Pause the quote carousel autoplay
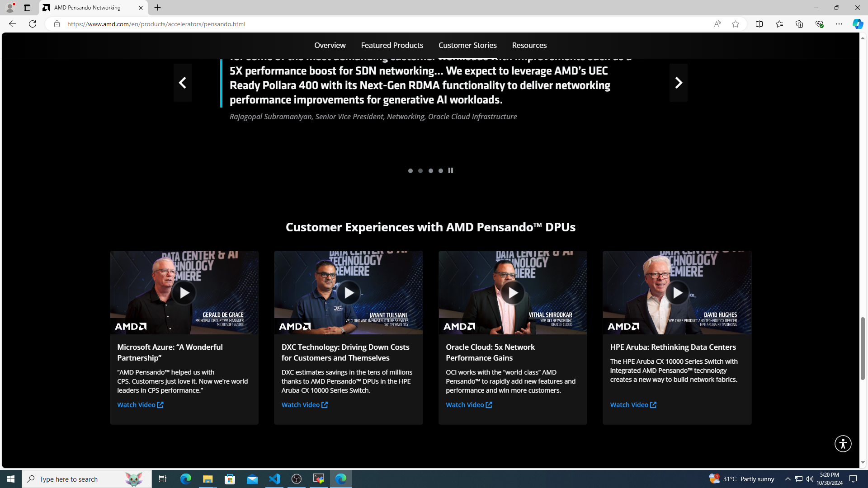Image resolution: width=868 pixels, height=488 pixels. [x=450, y=171]
